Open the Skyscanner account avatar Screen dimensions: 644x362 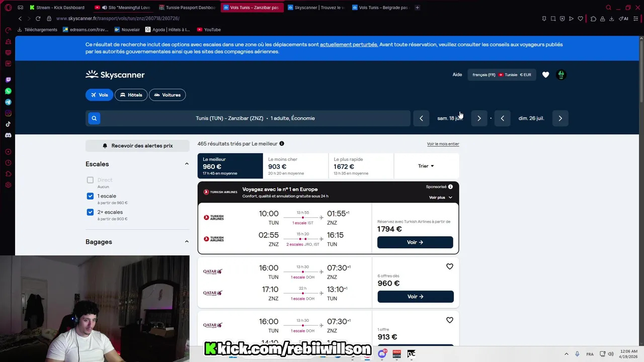(561, 75)
